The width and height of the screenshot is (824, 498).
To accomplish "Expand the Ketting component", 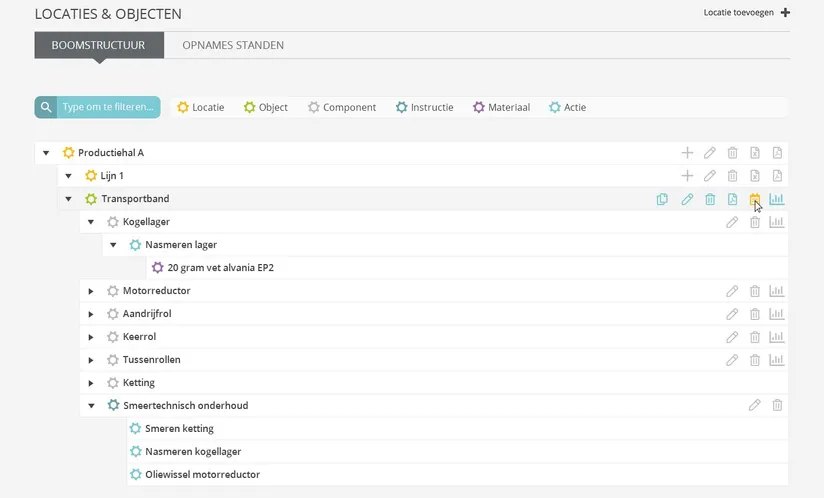I will pos(91,383).
